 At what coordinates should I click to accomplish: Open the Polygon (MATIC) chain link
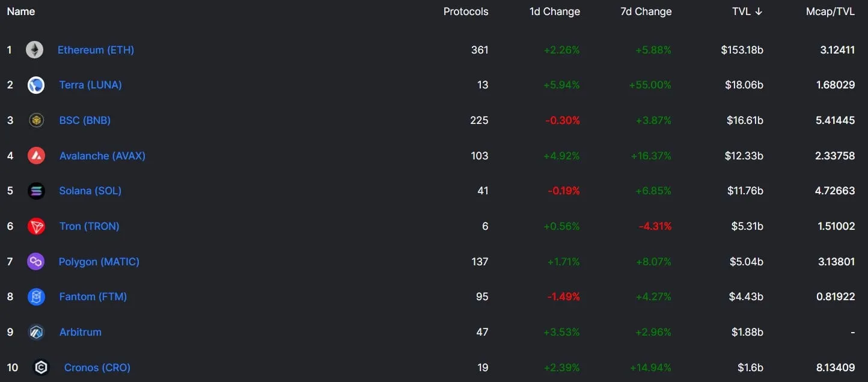[99, 262]
